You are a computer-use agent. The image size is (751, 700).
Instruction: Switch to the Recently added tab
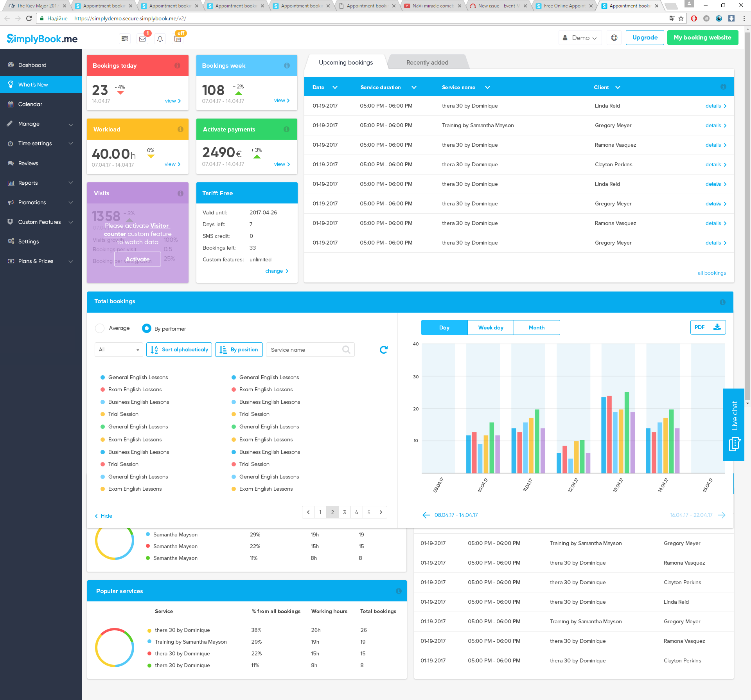click(x=427, y=62)
